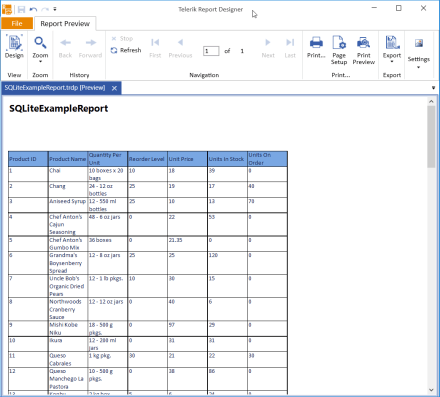440x397 pixels.
Task: Click the Chai product name cell
Action: 68,174
